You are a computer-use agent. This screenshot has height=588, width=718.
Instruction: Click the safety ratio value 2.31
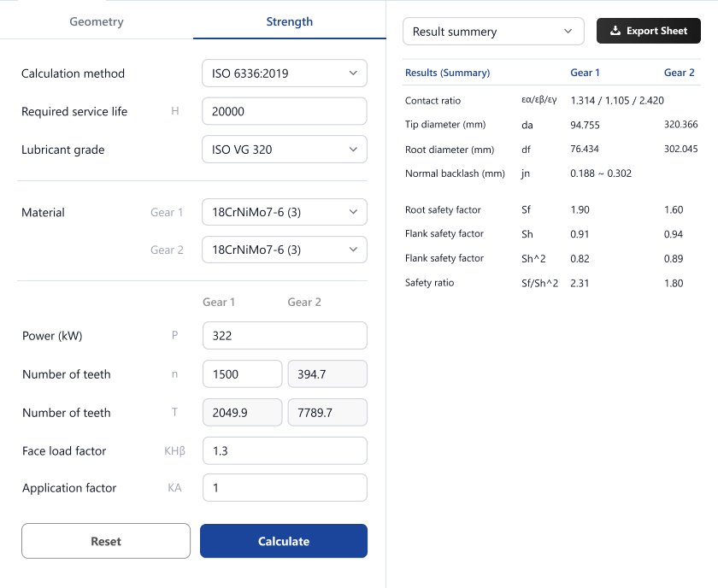[580, 283]
